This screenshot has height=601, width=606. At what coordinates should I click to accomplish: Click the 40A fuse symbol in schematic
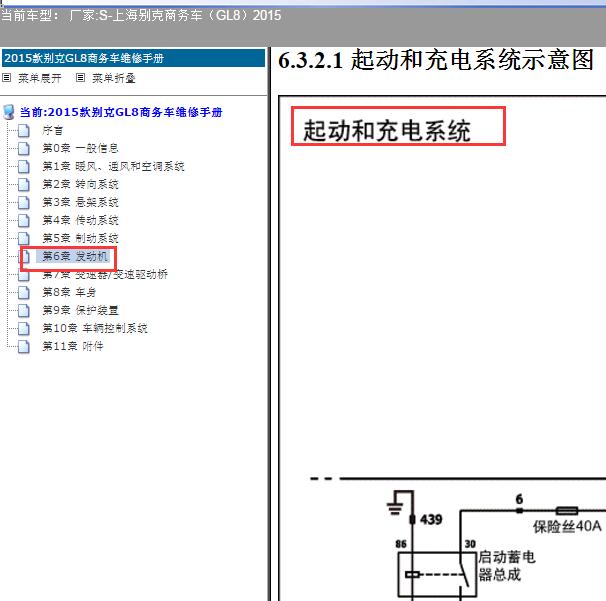click(x=567, y=511)
